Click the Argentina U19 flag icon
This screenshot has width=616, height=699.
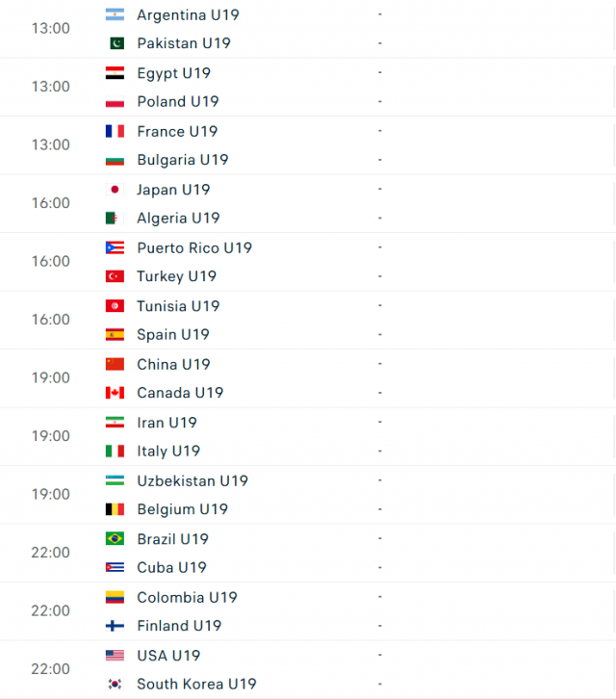point(115,14)
